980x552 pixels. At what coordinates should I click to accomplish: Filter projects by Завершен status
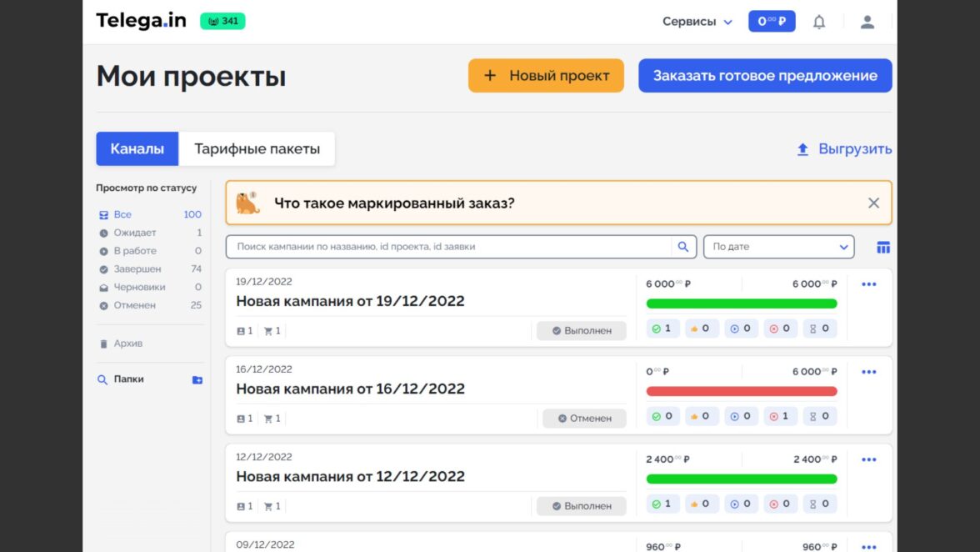[137, 269]
